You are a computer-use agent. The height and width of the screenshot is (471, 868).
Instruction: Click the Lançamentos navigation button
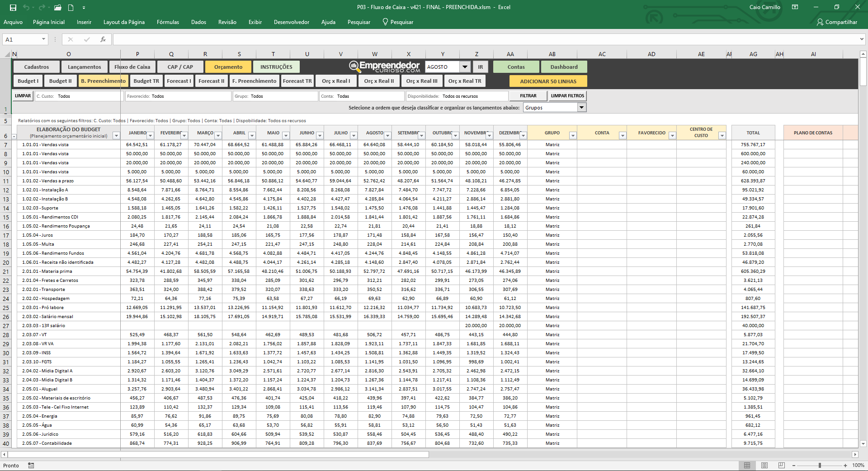85,67
